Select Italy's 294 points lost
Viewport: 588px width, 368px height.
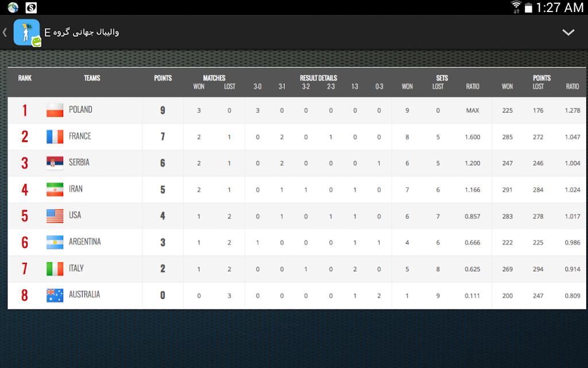coord(538,269)
